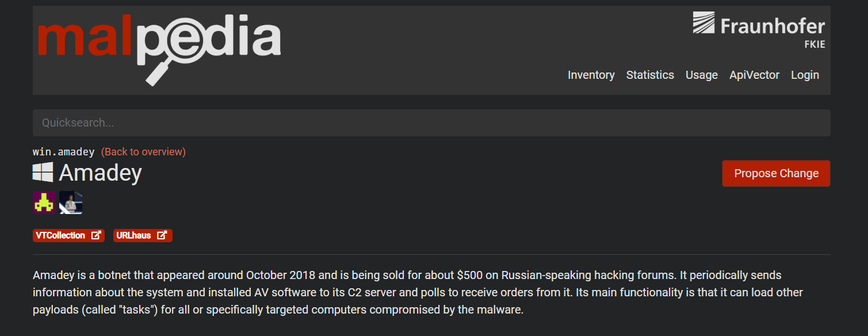
Task: Click the malpedia magnifier logo
Action: tap(159, 47)
